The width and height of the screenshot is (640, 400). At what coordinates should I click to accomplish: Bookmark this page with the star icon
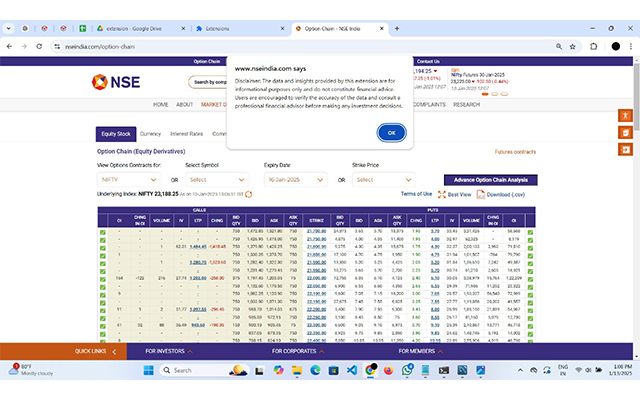573,47
